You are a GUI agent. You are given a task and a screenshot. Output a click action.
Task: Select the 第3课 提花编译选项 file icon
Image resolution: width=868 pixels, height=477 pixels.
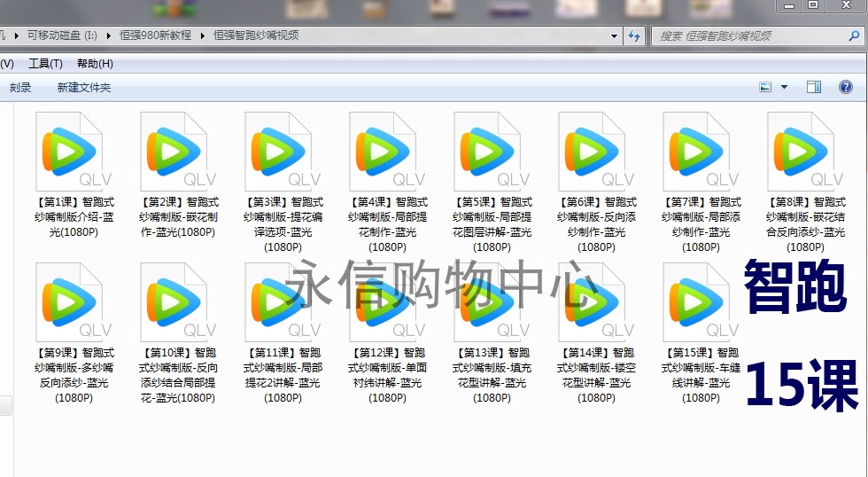pos(283,152)
